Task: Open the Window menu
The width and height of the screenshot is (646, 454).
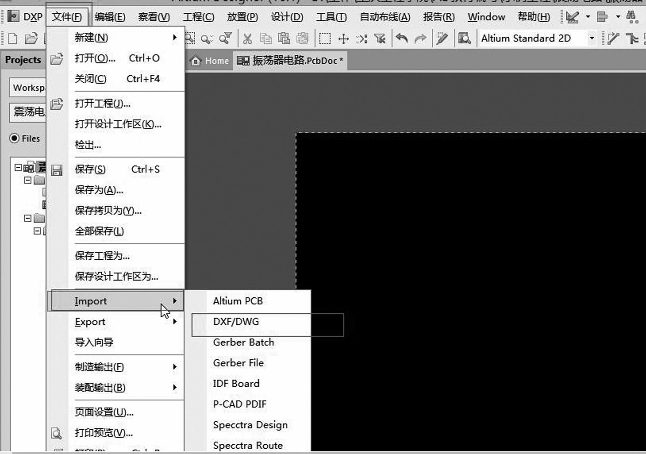Action: pos(486,17)
